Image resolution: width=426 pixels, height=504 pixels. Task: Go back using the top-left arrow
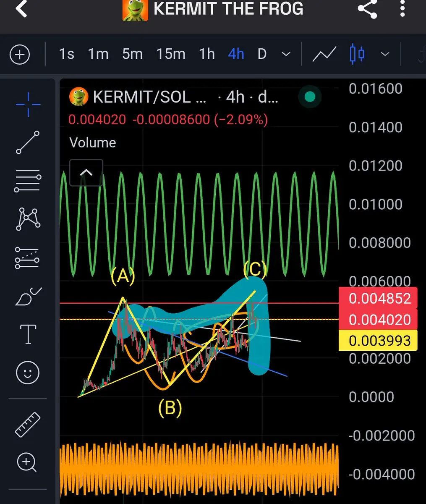click(21, 8)
